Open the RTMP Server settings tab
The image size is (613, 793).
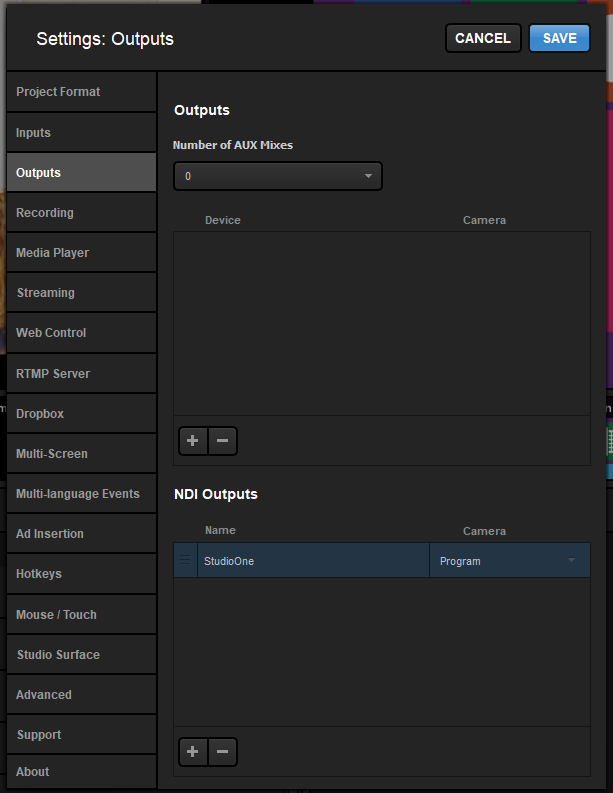pos(81,374)
